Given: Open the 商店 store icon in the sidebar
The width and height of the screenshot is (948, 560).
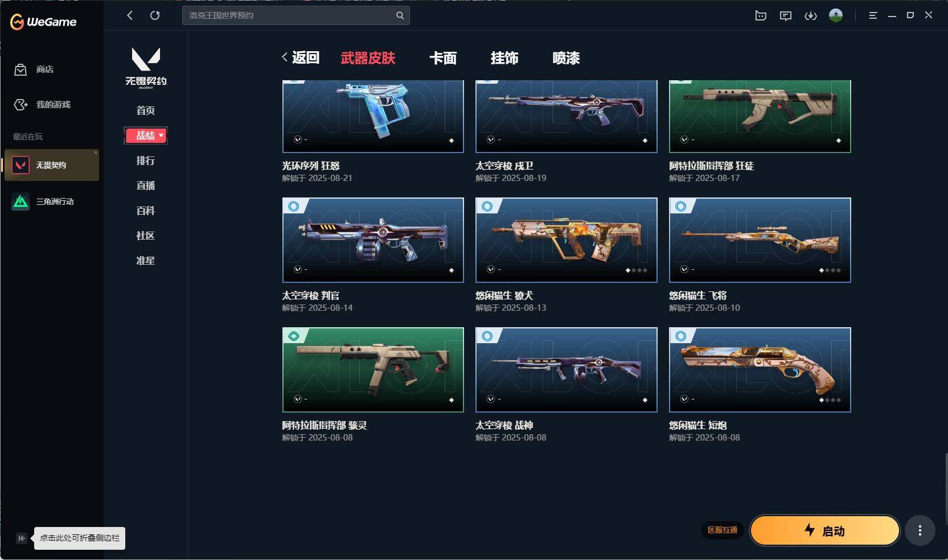Looking at the screenshot, I should 20,69.
